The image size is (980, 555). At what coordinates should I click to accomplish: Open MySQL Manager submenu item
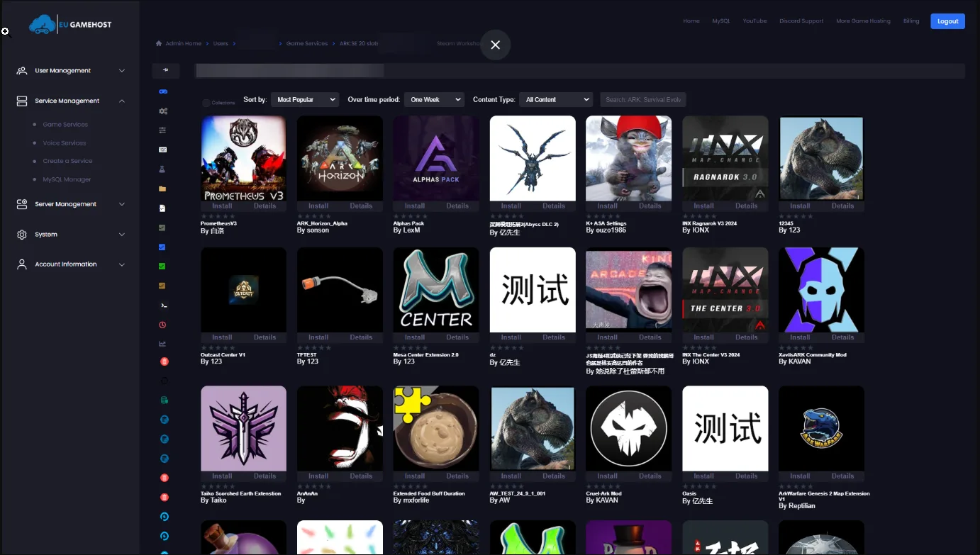click(67, 179)
